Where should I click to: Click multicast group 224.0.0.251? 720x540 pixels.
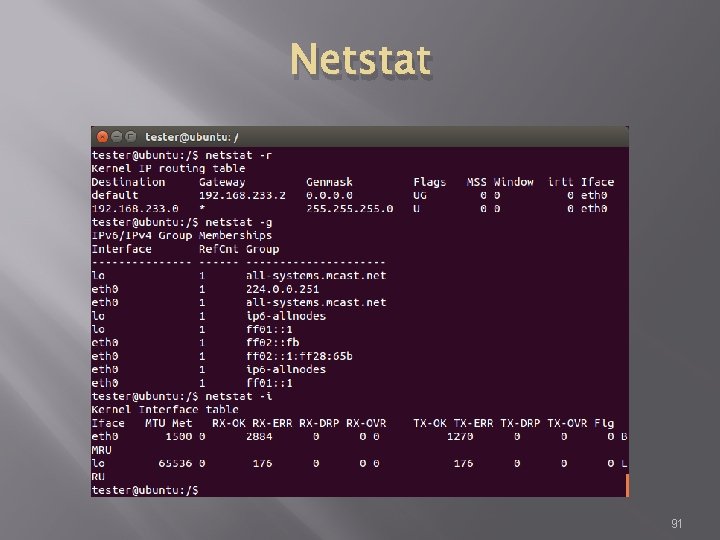pos(282,289)
